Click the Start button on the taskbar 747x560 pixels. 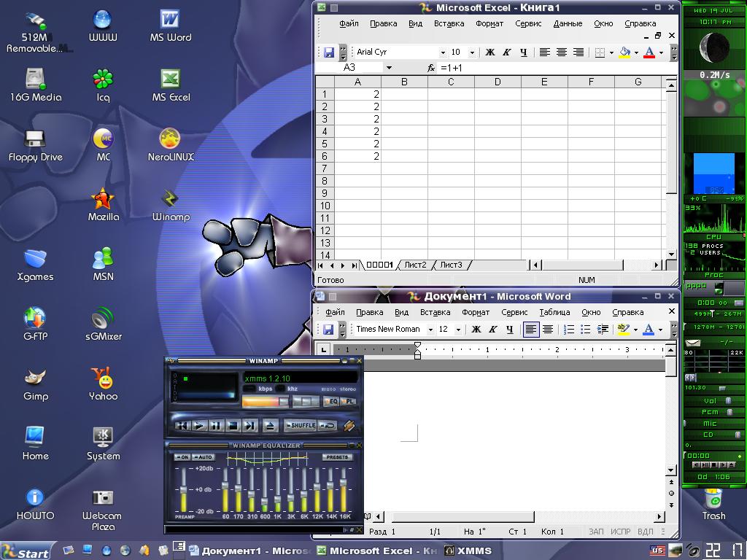(x=26, y=551)
